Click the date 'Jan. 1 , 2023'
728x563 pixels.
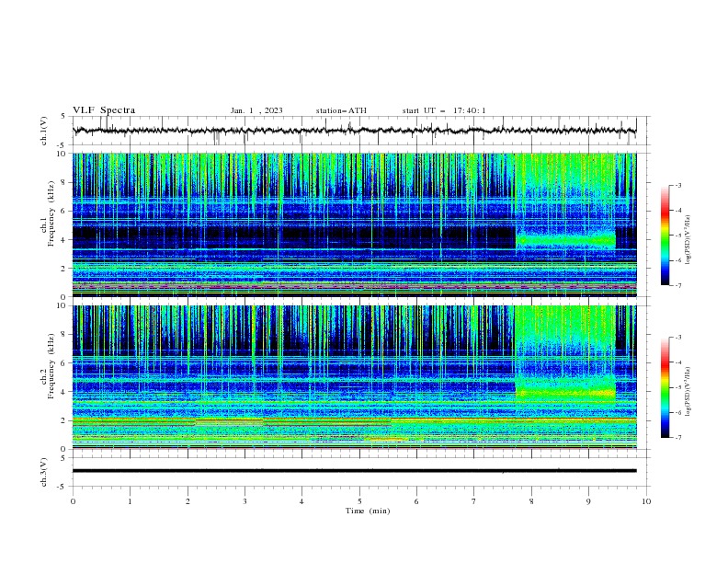[256, 110]
